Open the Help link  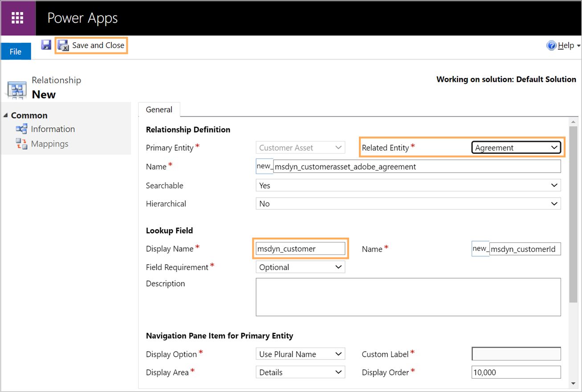coord(566,45)
